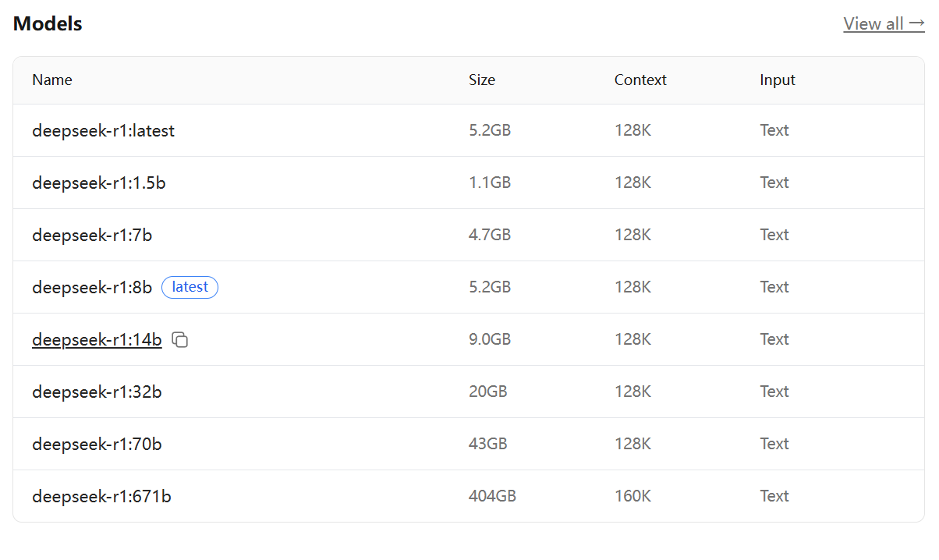Viewport: 939px width, 560px height.
Task: Click the Size column header
Action: [x=482, y=80]
